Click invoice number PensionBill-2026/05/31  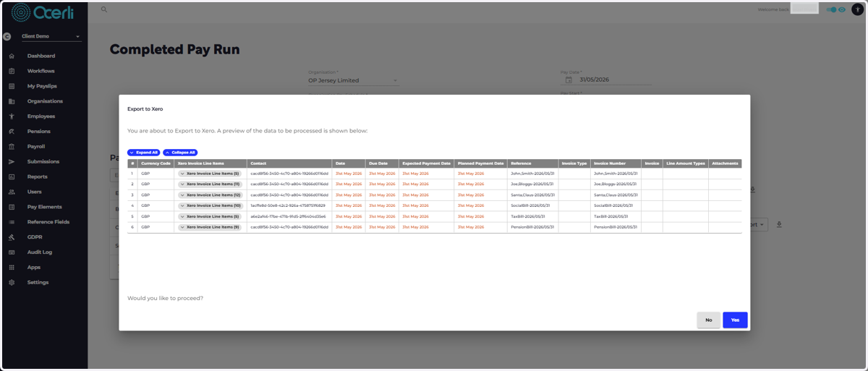pyautogui.click(x=616, y=227)
